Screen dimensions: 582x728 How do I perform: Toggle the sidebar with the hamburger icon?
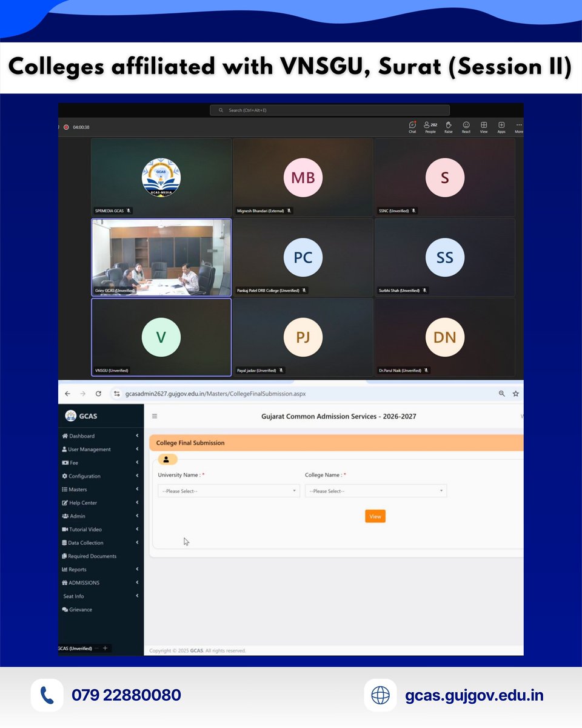[155, 416]
